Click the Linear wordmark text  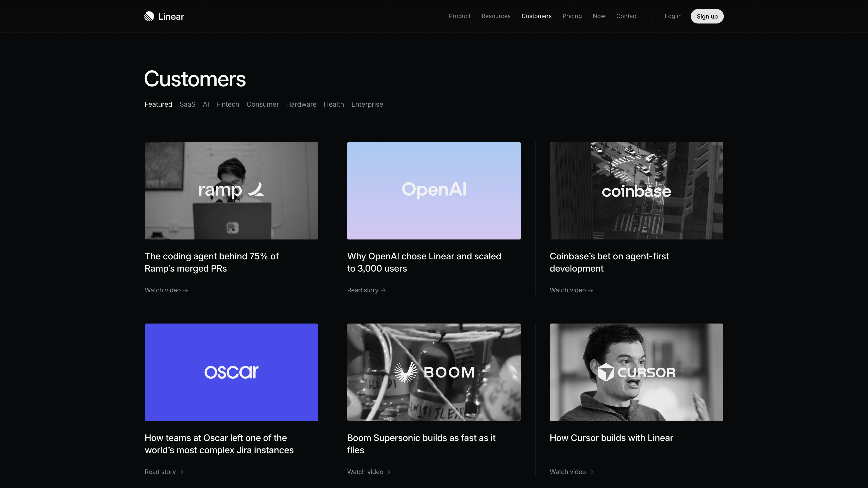pos(171,16)
